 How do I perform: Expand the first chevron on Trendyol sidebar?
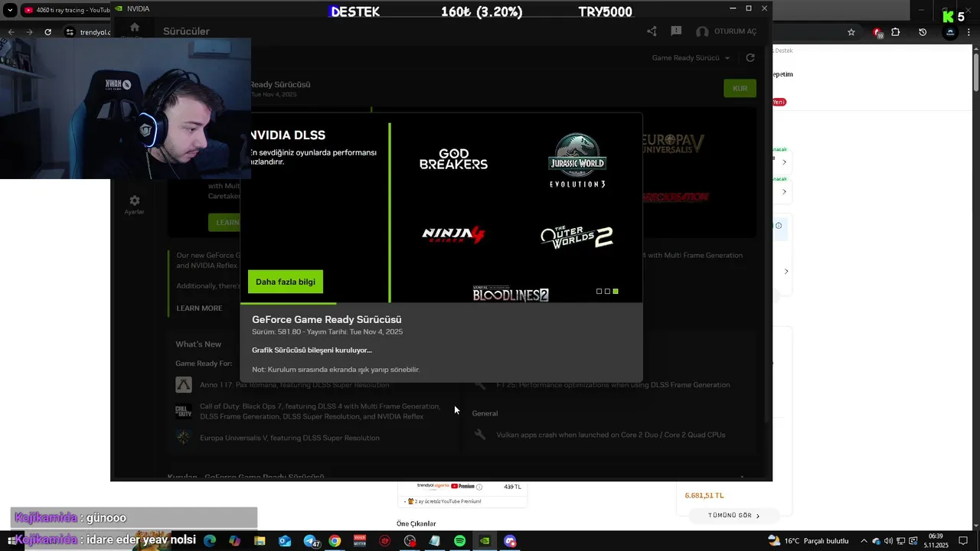point(784,162)
